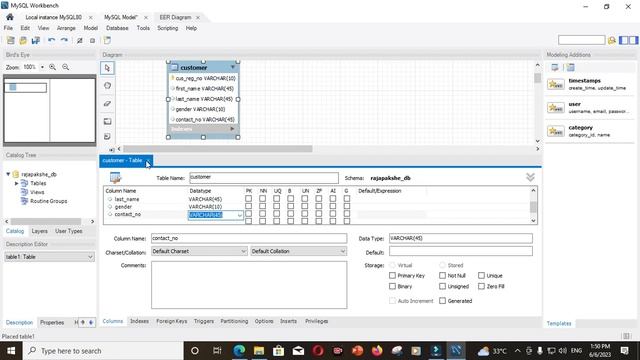Select the hand pan tool
This screenshot has width=640, height=360.
tap(107, 86)
